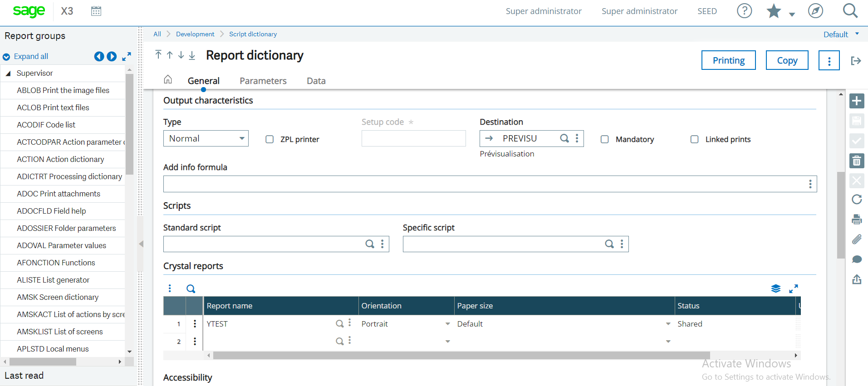Enable the Linked prints checkbox

click(695, 139)
